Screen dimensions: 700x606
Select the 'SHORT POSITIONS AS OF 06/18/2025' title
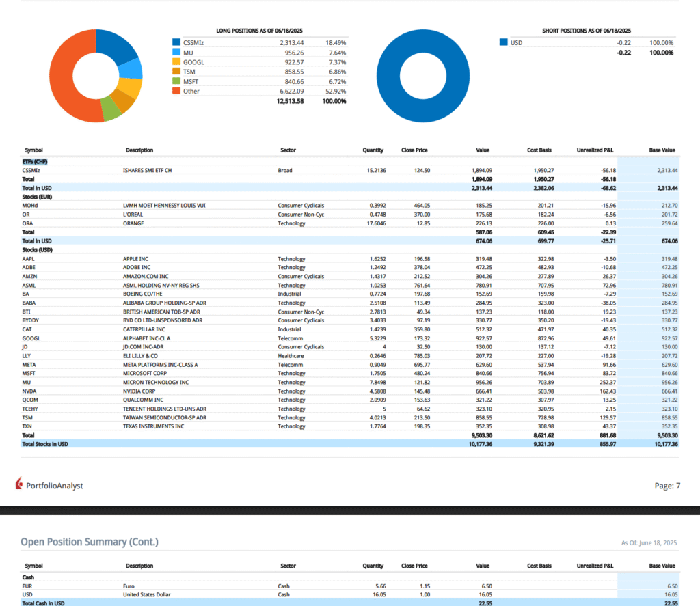pyautogui.click(x=587, y=31)
